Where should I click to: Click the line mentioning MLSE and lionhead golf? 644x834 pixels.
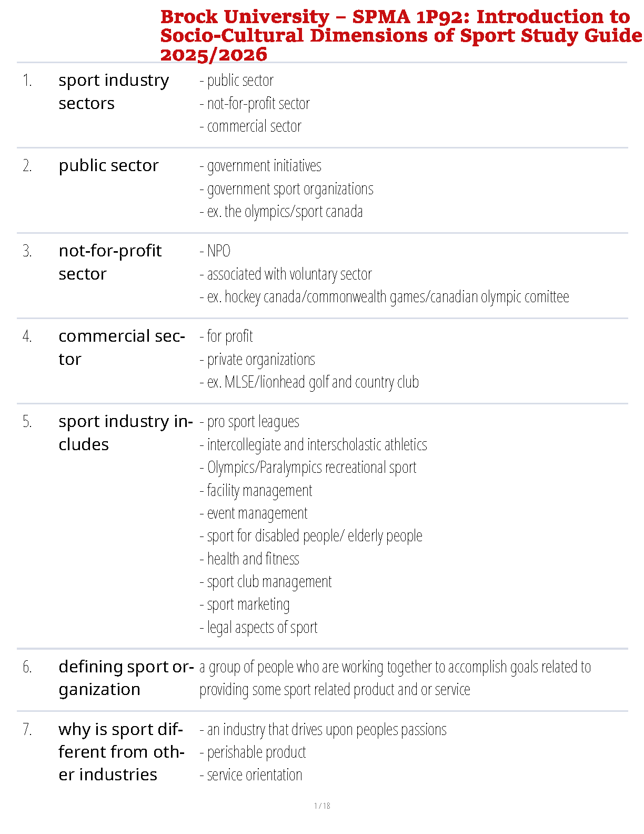pos(309,382)
